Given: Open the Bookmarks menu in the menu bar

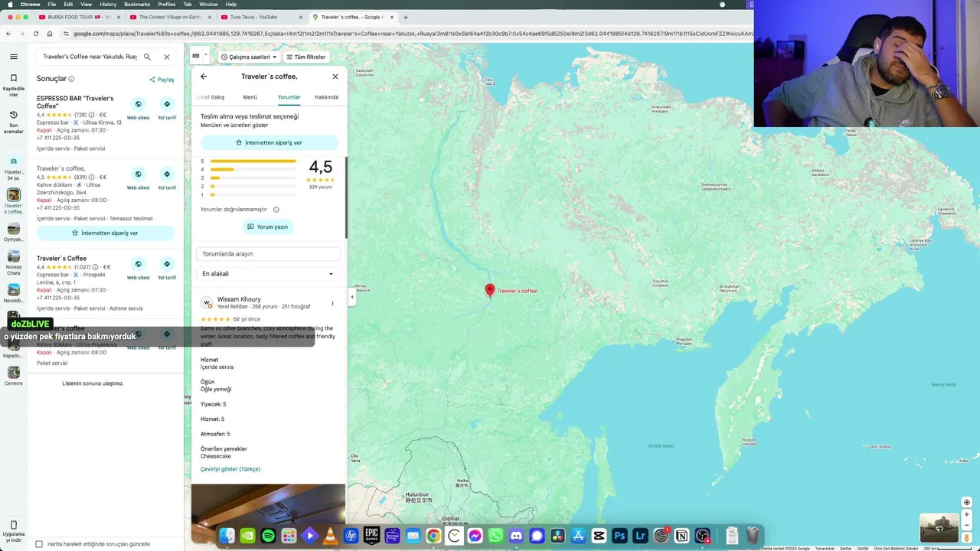Looking at the screenshot, I should [x=137, y=4].
